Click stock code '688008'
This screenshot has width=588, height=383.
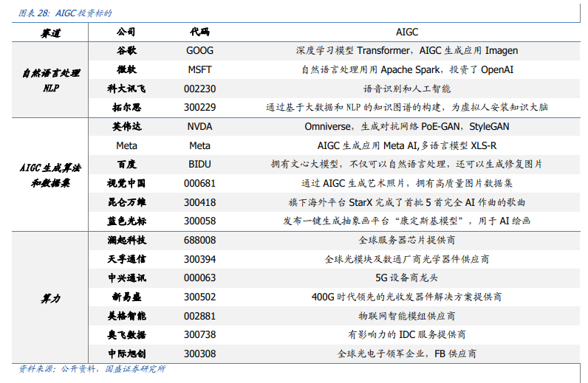click(199, 241)
